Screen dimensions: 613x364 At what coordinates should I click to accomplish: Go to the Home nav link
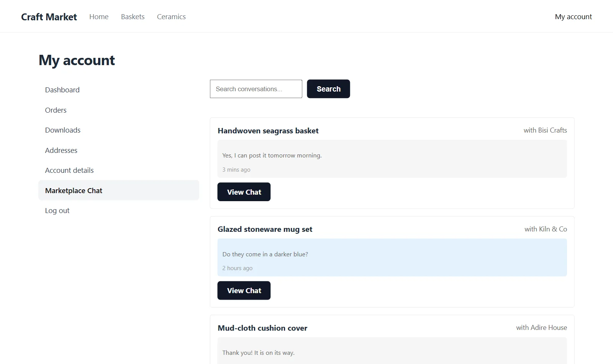pyautogui.click(x=99, y=17)
